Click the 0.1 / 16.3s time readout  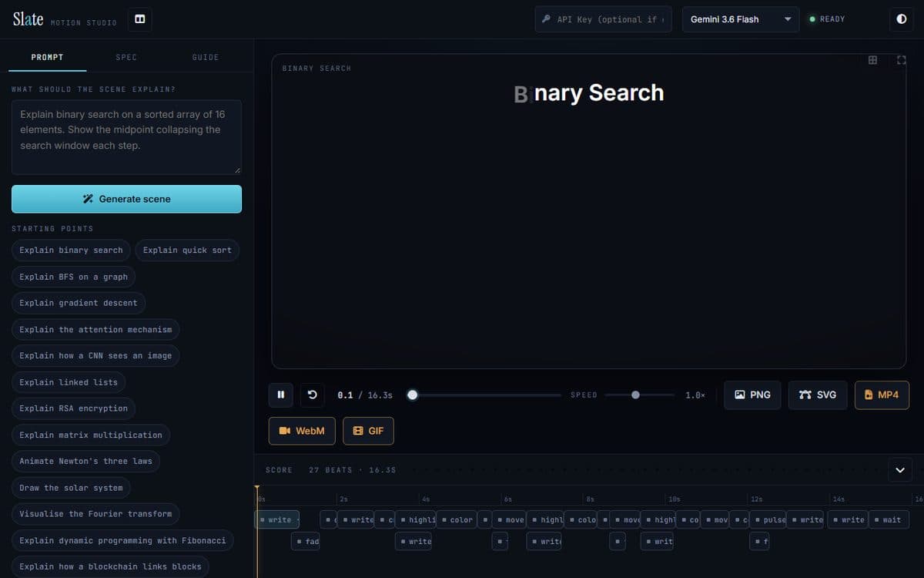coord(365,395)
